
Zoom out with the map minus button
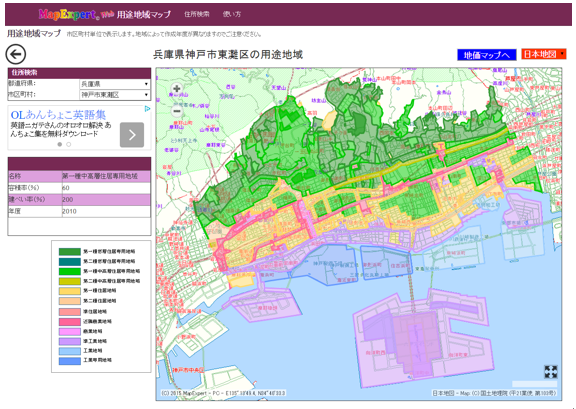(177, 111)
